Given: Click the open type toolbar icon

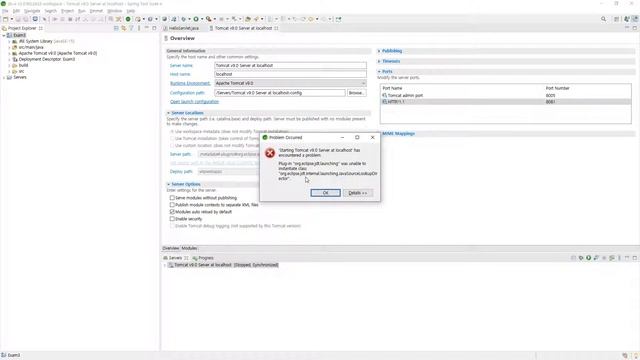Looking at the screenshot, I should pos(248,19).
